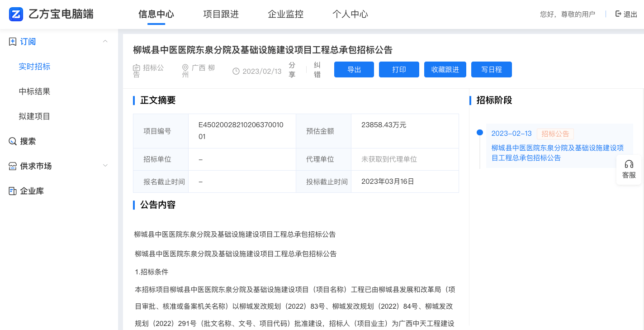
Task: Open 客服 headset support widget
Action: coord(629,170)
